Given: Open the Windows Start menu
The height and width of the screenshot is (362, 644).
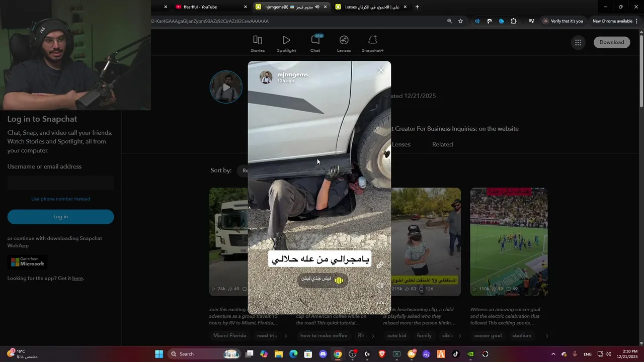Looking at the screenshot, I should click(159, 354).
